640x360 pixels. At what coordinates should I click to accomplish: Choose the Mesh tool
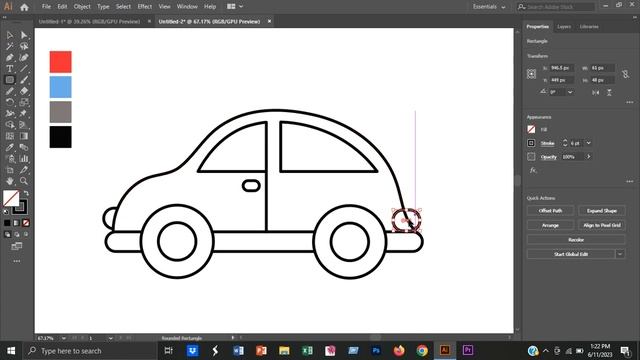pos(9,136)
